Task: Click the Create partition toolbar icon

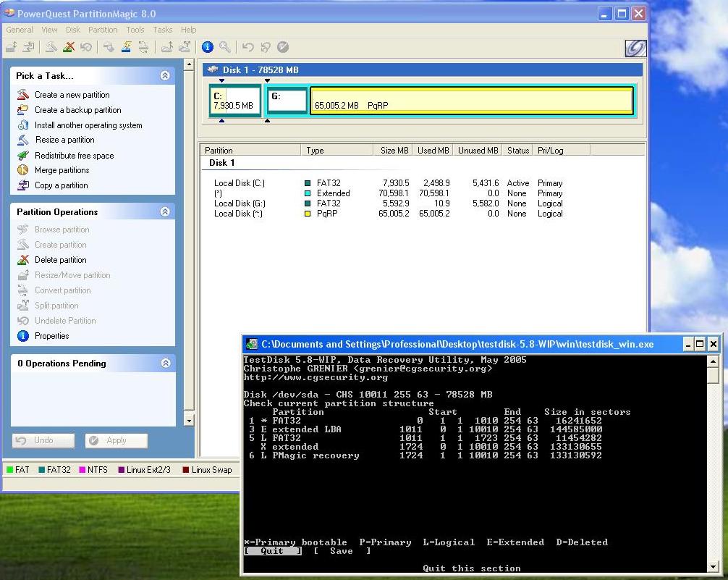Action: tap(51, 47)
